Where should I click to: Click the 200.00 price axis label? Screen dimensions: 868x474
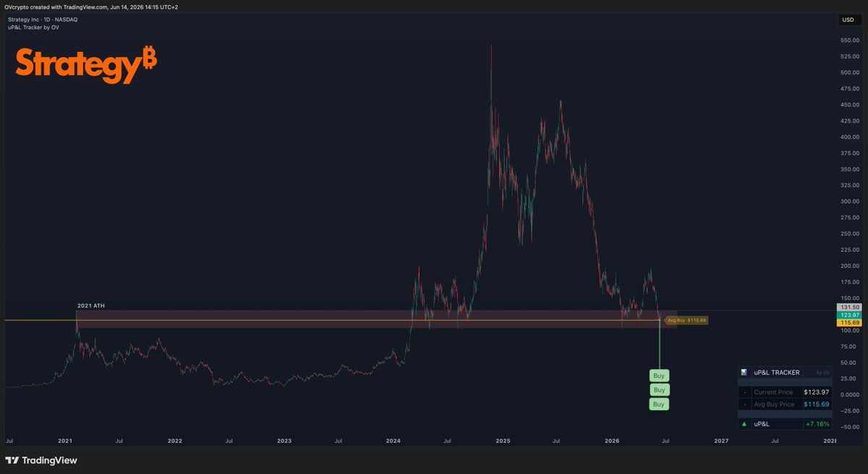849,266
